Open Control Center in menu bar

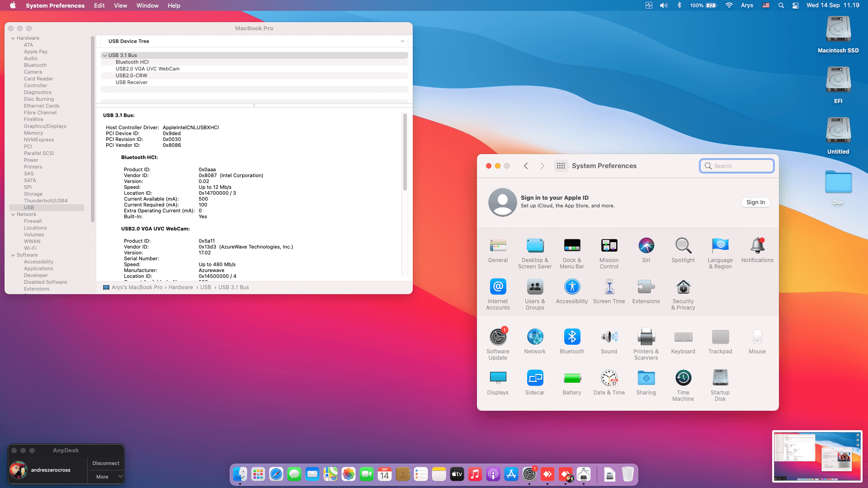pyautogui.click(x=795, y=5)
